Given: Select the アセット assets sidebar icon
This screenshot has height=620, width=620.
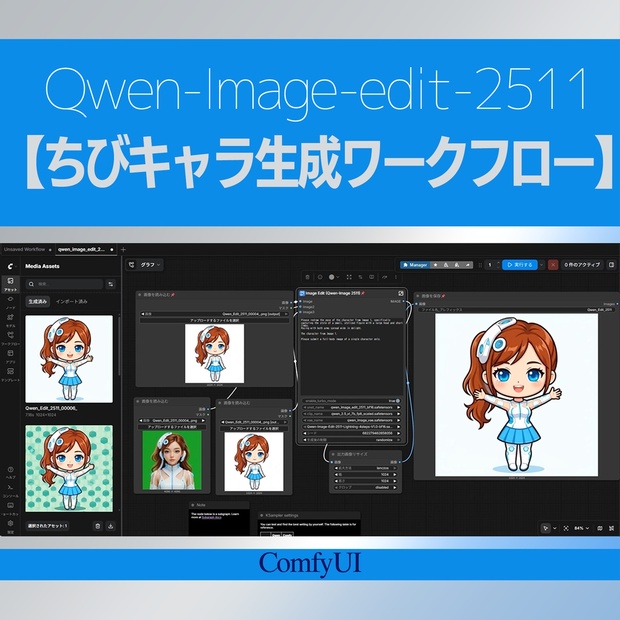Looking at the screenshot, I should click(10, 284).
